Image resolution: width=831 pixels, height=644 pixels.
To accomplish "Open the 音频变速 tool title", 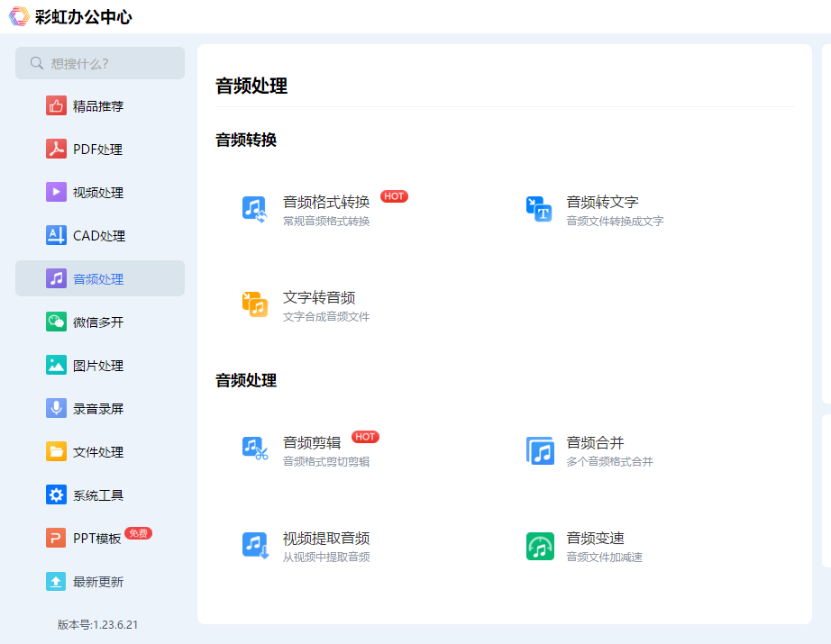I will (595, 538).
